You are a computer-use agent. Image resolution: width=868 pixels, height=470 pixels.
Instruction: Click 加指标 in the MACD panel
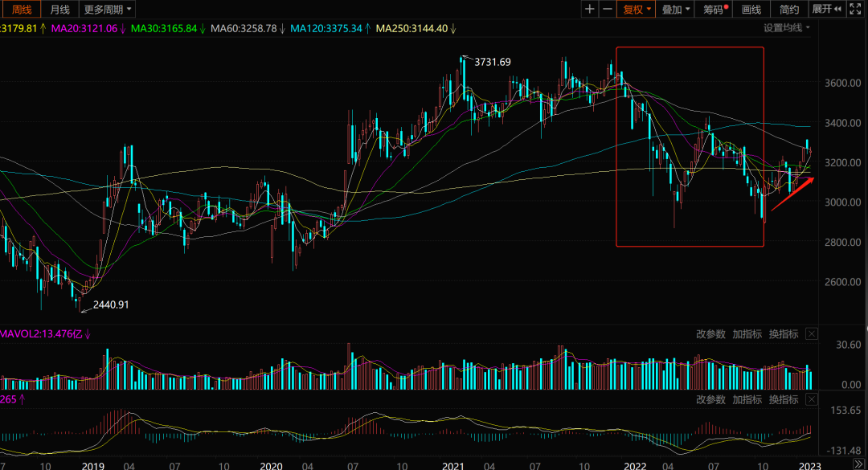[x=747, y=399]
